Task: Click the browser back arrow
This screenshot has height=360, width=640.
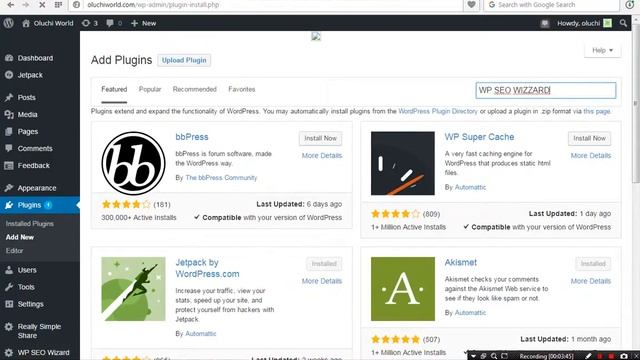Action: tap(10, 4)
